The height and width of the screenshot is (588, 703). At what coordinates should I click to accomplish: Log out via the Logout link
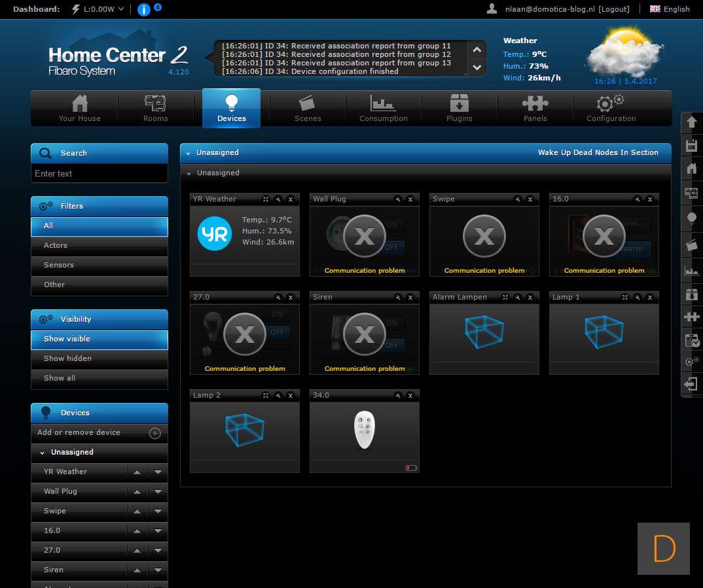tap(614, 9)
